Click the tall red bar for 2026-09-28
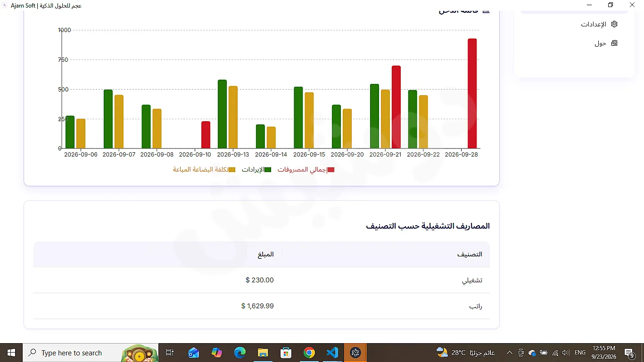The height and width of the screenshot is (362, 644). pyautogui.click(x=472, y=93)
